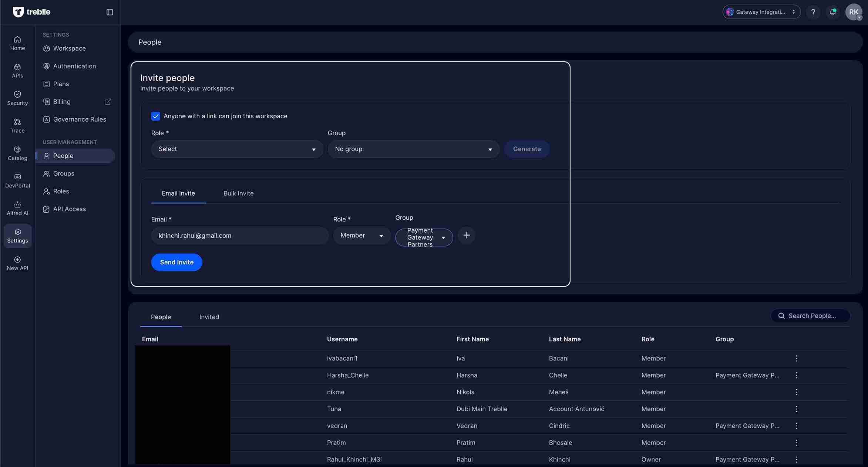Switch to the Bulk Invite tab
This screenshot has width=868, height=467.
[238, 193]
